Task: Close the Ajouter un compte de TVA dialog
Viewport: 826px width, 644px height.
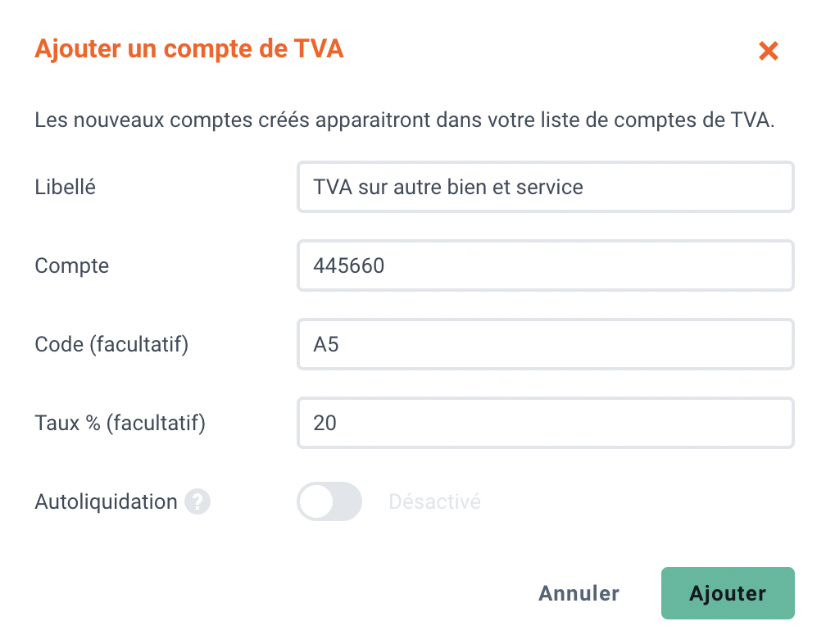Action: click(768, 51)
